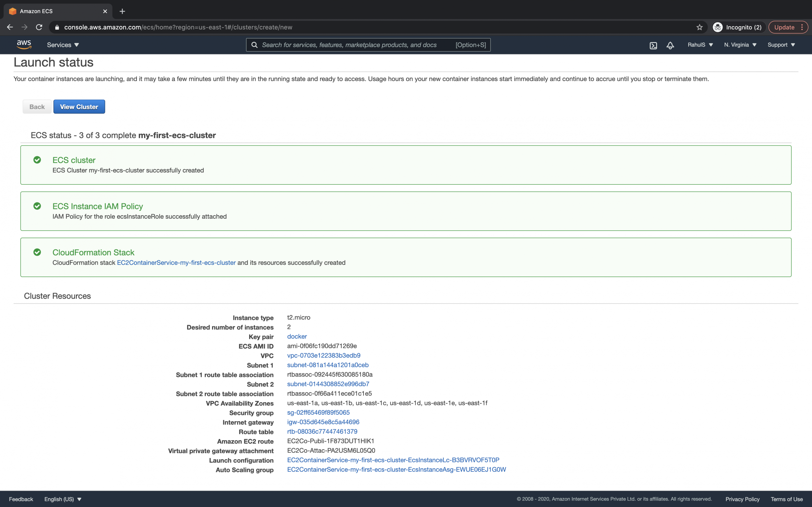
Task: Reload the current page
Action: point(39,27)
